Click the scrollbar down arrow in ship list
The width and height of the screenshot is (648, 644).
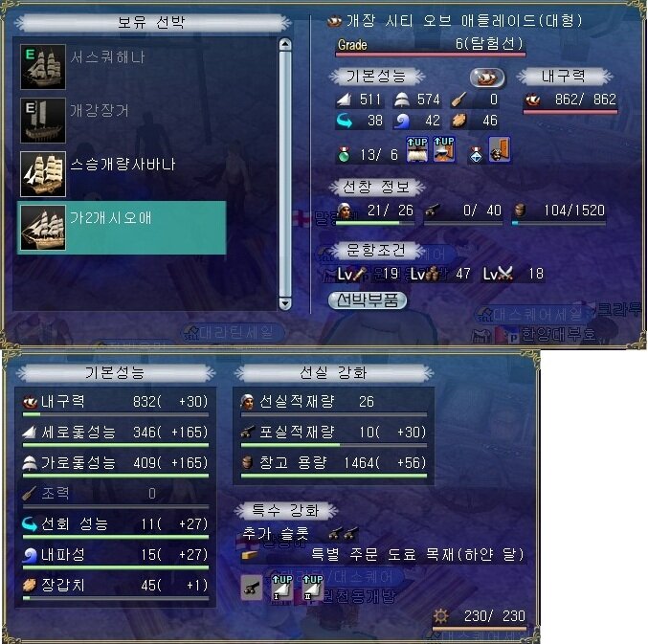(285, 303)
